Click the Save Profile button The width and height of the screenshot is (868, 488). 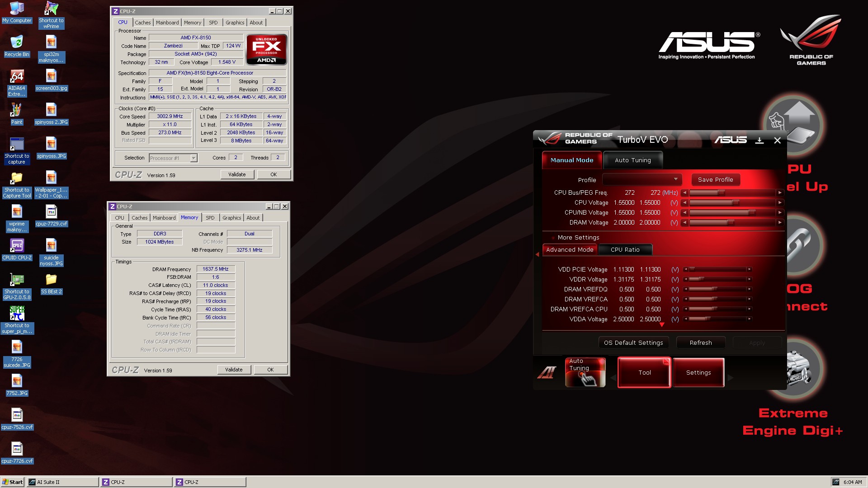coord(715,179)
